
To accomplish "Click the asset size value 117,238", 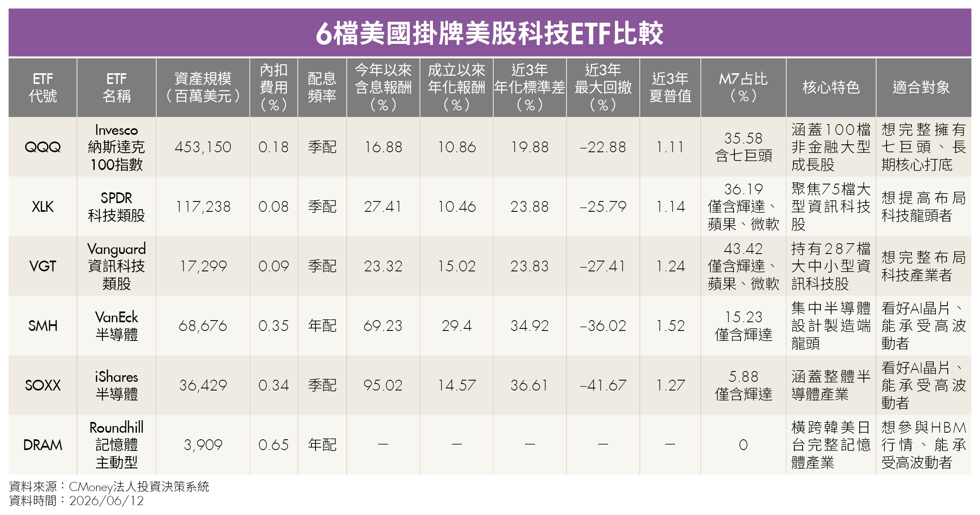I will tap(203, 206).
